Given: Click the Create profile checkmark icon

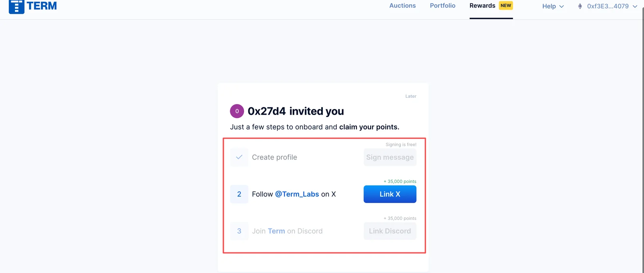Looking at the screenshot, I should pyautogui.click(x=239, y=157).
